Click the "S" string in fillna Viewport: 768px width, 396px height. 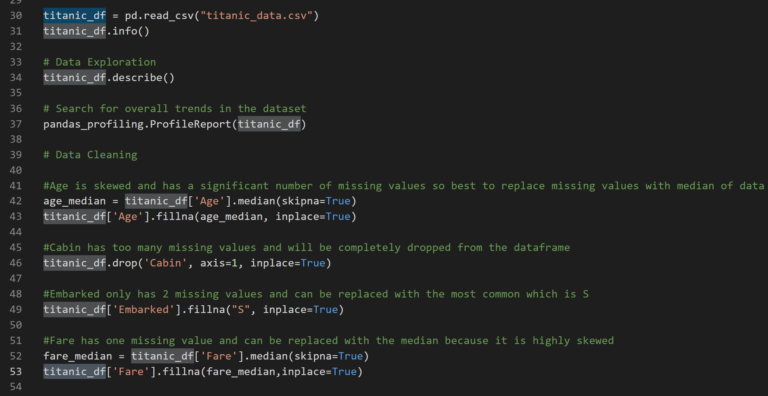(x=241, y=310)
